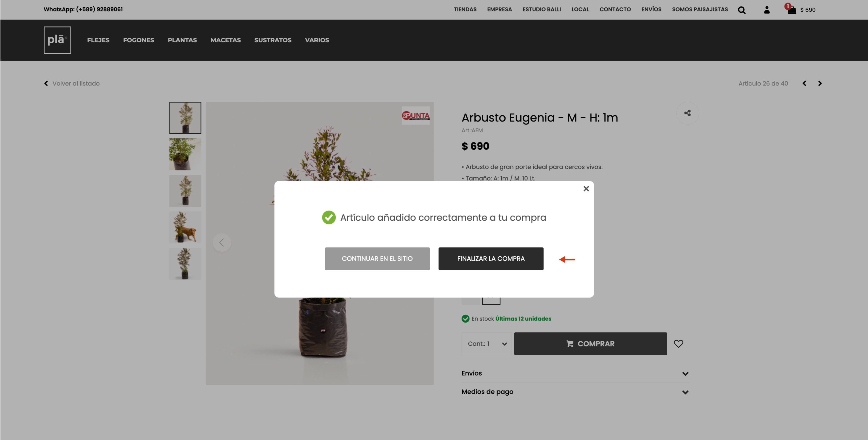Screen dimensions: 868x440
Task: Go to previous article arrow
Action: pyautogui.click(x=804, y=83)
